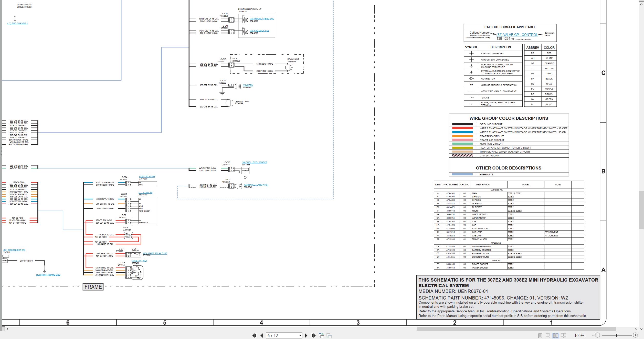Viewport: 644px width, 339px height.
Task: Click the (52) VALVE GP - CONTROL callout link
Action: click(x=517, y=35)
